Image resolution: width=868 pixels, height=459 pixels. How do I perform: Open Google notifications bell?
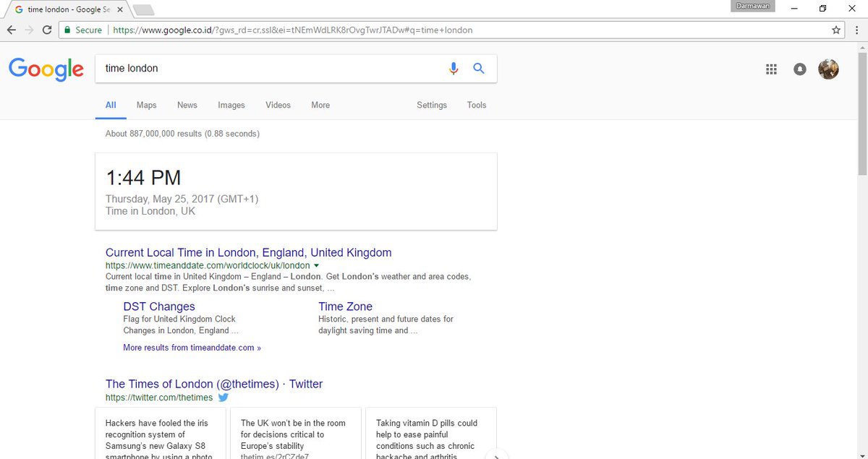point(799,69)
